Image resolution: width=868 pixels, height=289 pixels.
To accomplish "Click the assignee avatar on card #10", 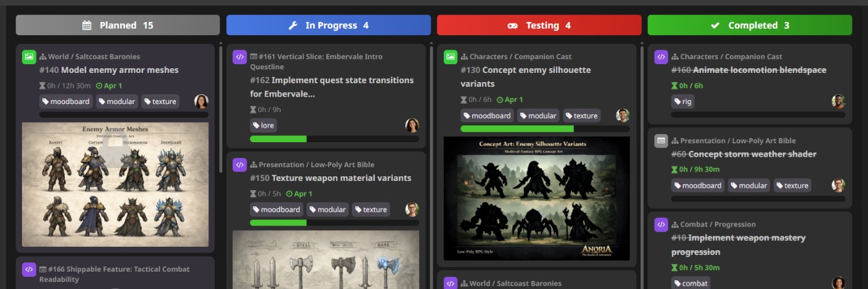I will [838, 283].
